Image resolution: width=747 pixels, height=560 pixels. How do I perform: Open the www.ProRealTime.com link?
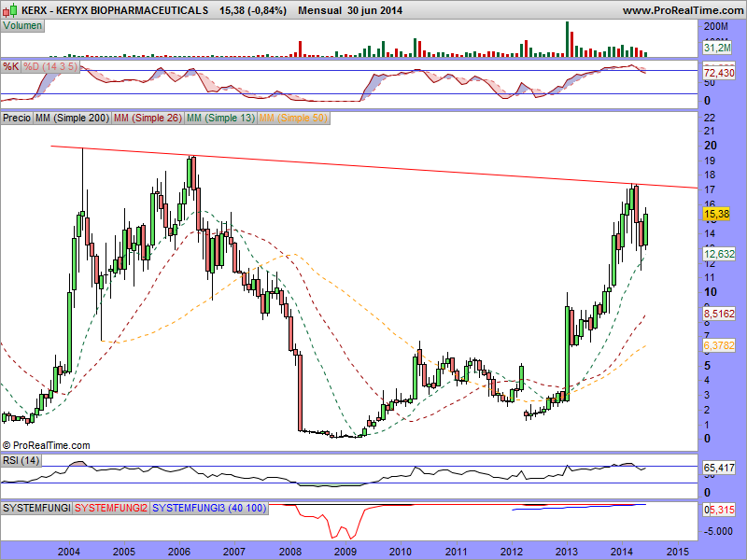683,10
